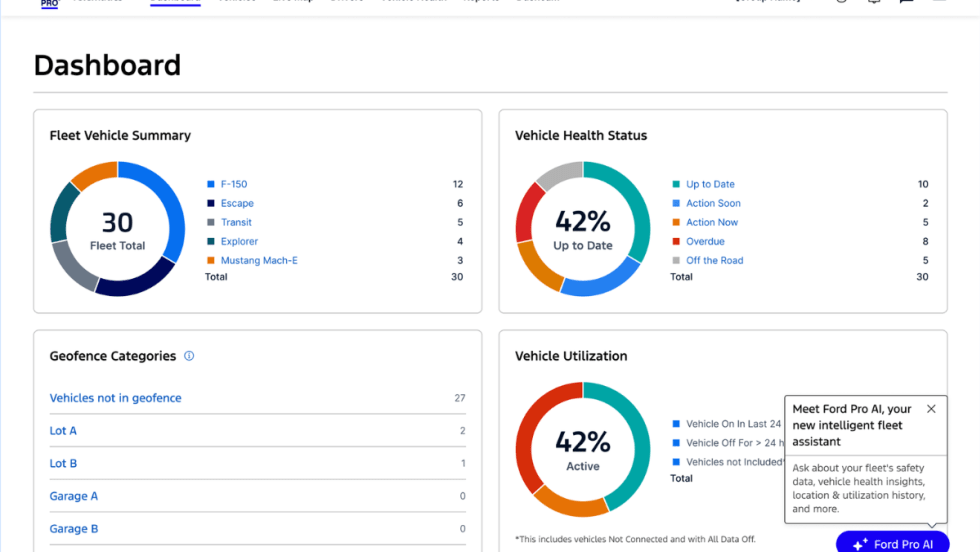The image size is (980, 552).
Task: View Action Soon health vehicles
Action: [713, 203]
